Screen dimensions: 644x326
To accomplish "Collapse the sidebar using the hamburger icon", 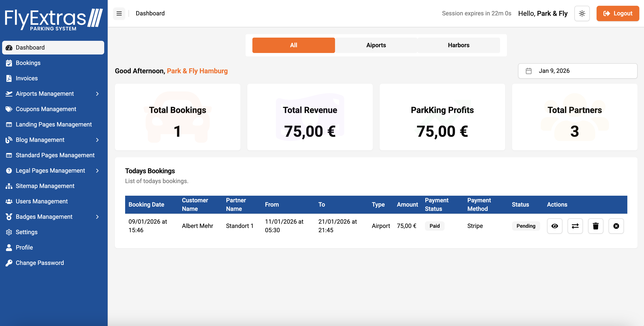I will pyautogui.click(x=119, y=13).
